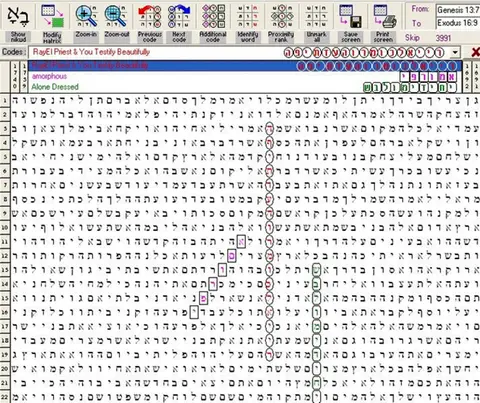Jump to the Next code
This screenshot has width=480, height=403.
179,16
